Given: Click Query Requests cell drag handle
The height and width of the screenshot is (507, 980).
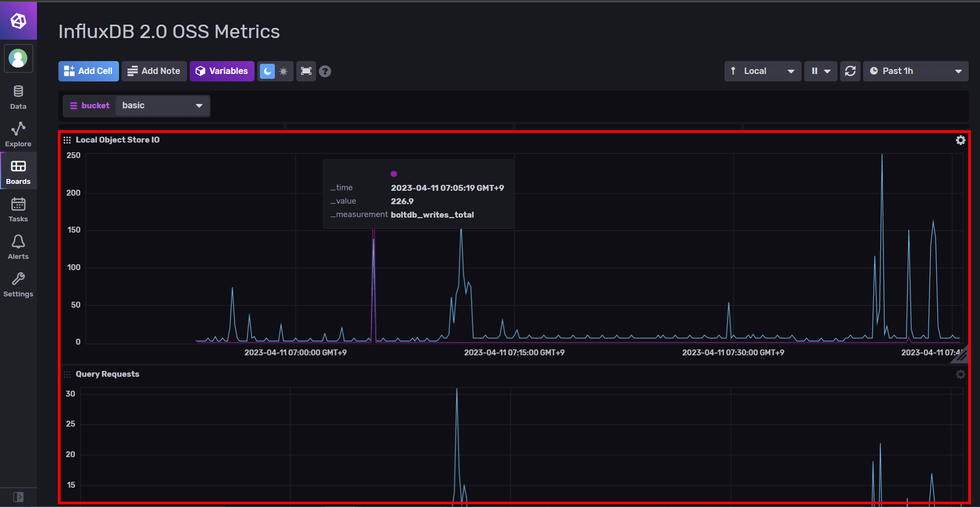Looking at the screenshot, I should (x=67, y=374).
